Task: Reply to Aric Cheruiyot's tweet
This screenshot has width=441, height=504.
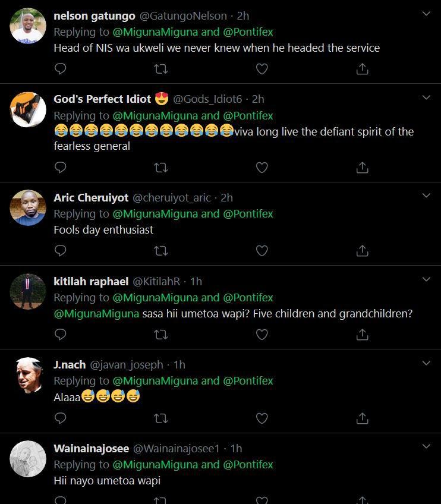Action: pyautogui.click(x=60, y=251)
